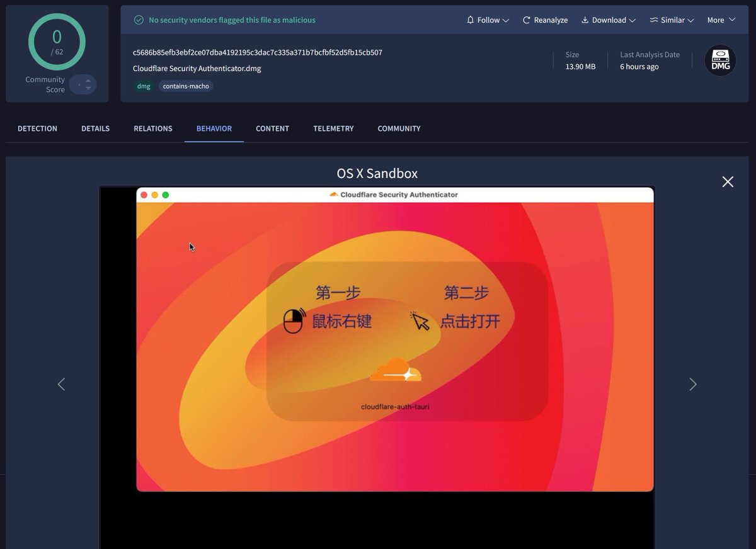Image resolution: width=756 pixels, height=549 pixels.
Task: Expand the More menu
Action: click(x=721, y=20)
